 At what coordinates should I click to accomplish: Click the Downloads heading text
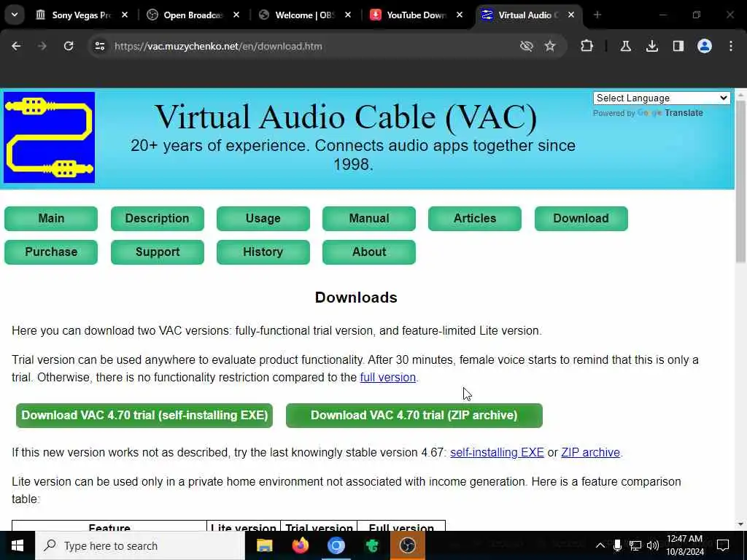[356, 297]
